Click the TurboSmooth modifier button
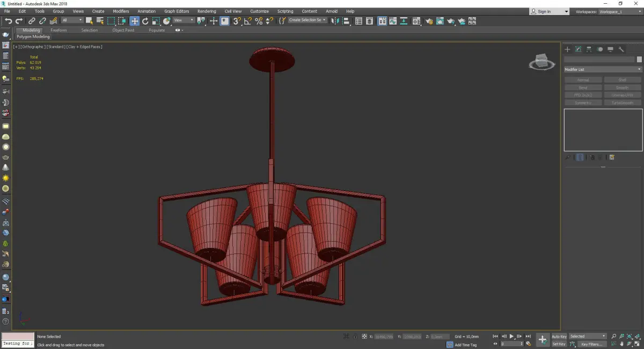Image resolution: width=644 pixels, height=349 pixels. [623, 103]
